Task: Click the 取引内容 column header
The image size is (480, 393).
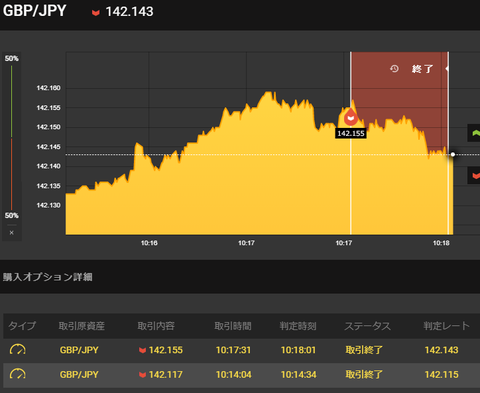Action: click(x=156, y=326)
